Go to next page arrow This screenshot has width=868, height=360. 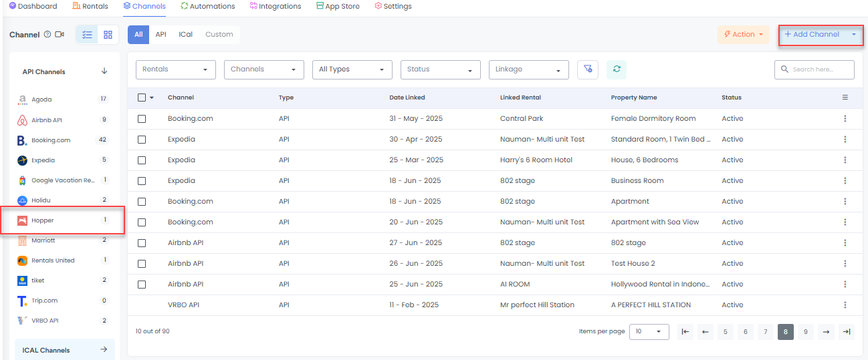pyautogui.click(x=827, y=332)
